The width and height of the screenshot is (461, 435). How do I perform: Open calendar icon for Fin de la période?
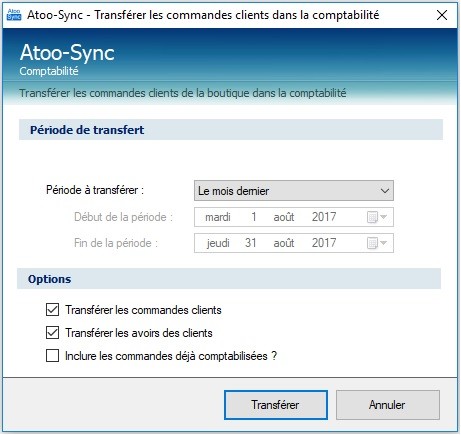(x=372, y=243)
